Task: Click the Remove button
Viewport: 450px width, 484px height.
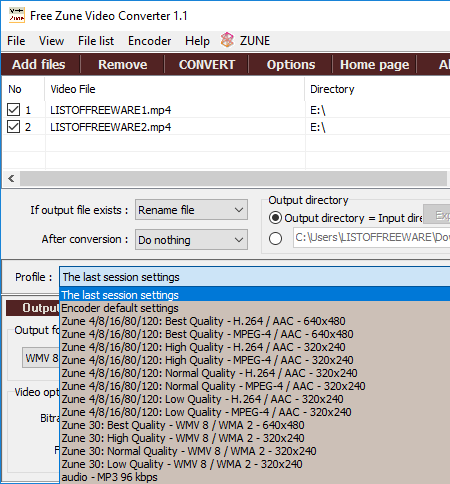Action: coord(123,64)
